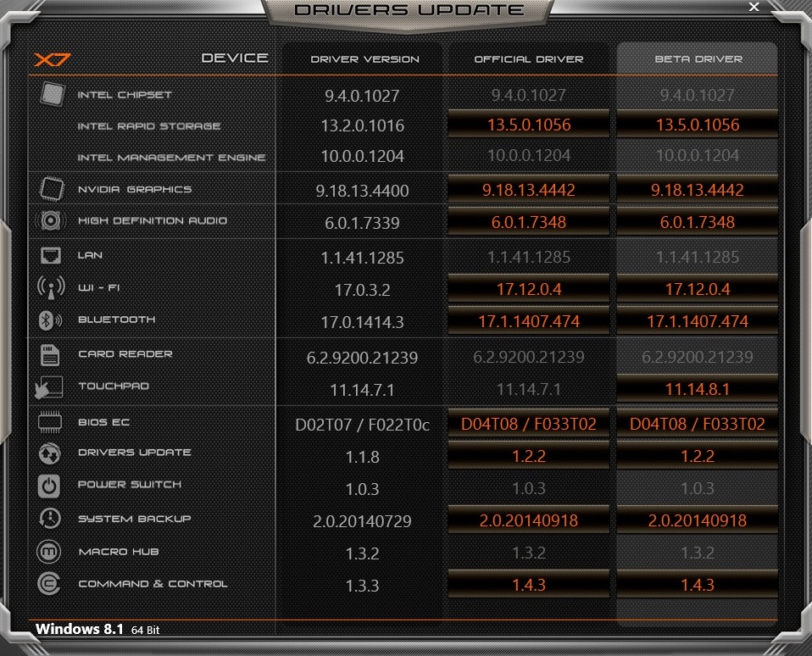The height and width of the screenshot is (656, 812).
Task: Install beta Wi-Fi driver 17.12.0.4
Action: click(698, 288)
